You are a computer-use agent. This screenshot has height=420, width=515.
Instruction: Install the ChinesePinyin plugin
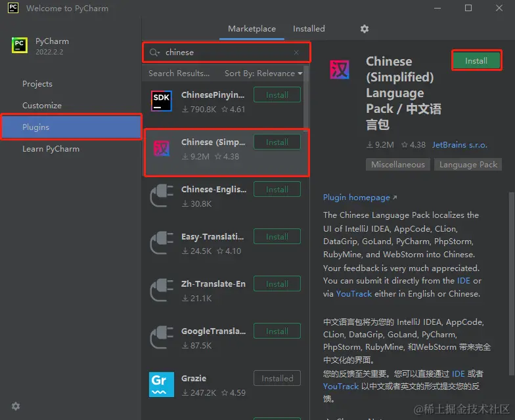point(277,94)
